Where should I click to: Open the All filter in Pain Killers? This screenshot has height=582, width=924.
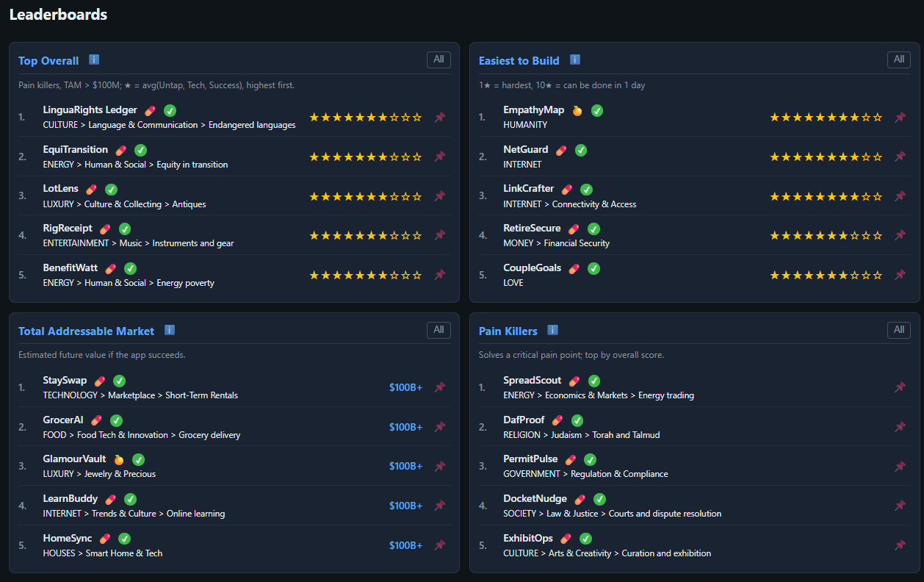click(x=898, y=330)
